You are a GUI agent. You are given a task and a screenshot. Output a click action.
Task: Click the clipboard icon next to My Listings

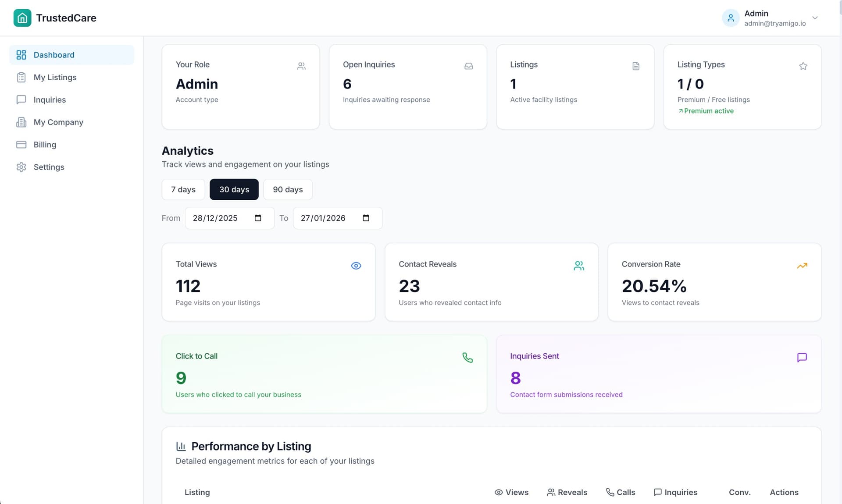(x=22, y=77)
